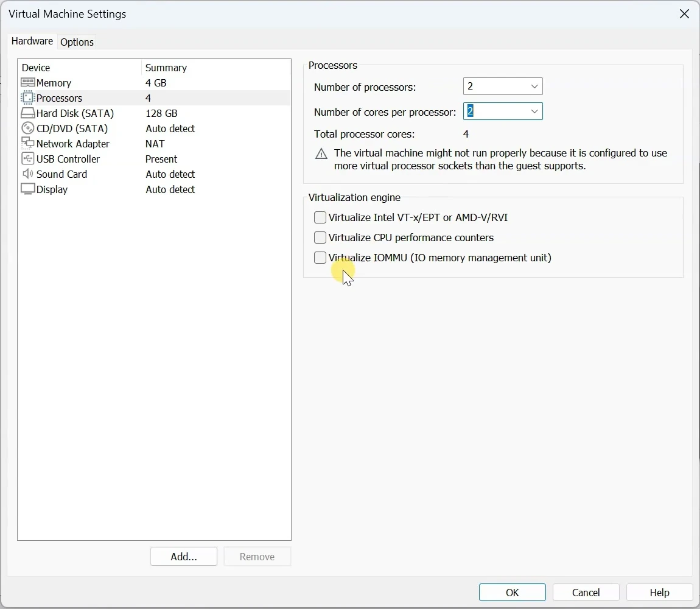Viewport: 700px width, 609px height.
Task: Click the Memory device icon
Action: pyautogui.click(x=27, y=83)
